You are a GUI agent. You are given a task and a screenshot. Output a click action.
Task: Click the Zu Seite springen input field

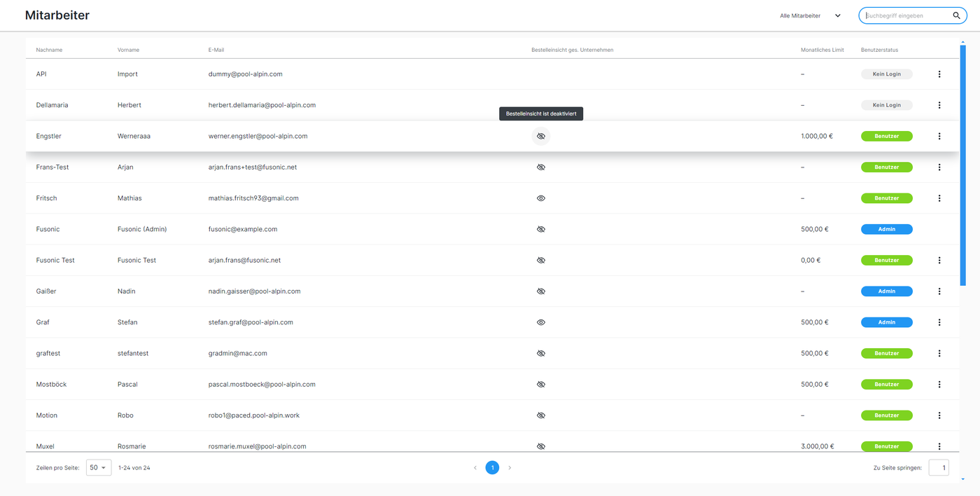click(x=938, y=467)
